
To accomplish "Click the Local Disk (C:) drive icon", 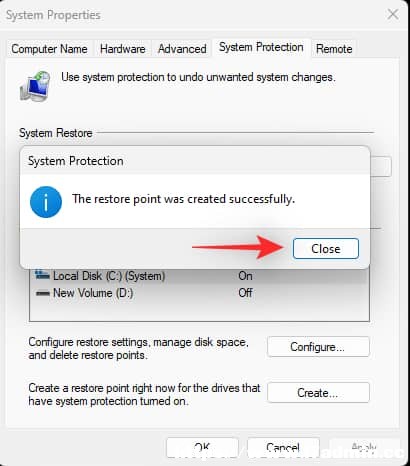I will [42, 275].
